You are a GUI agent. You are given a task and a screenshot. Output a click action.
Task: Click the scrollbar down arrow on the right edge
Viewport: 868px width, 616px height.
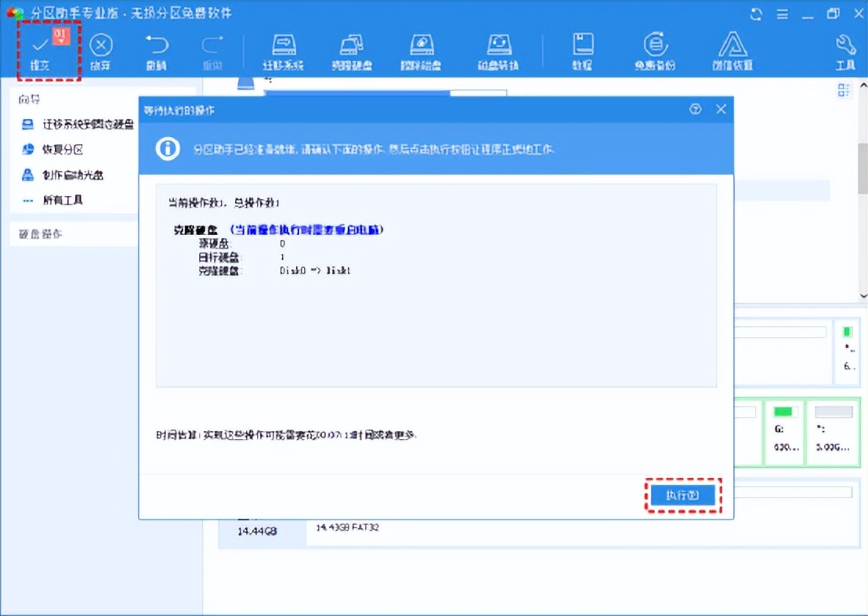tap(862, 296)
